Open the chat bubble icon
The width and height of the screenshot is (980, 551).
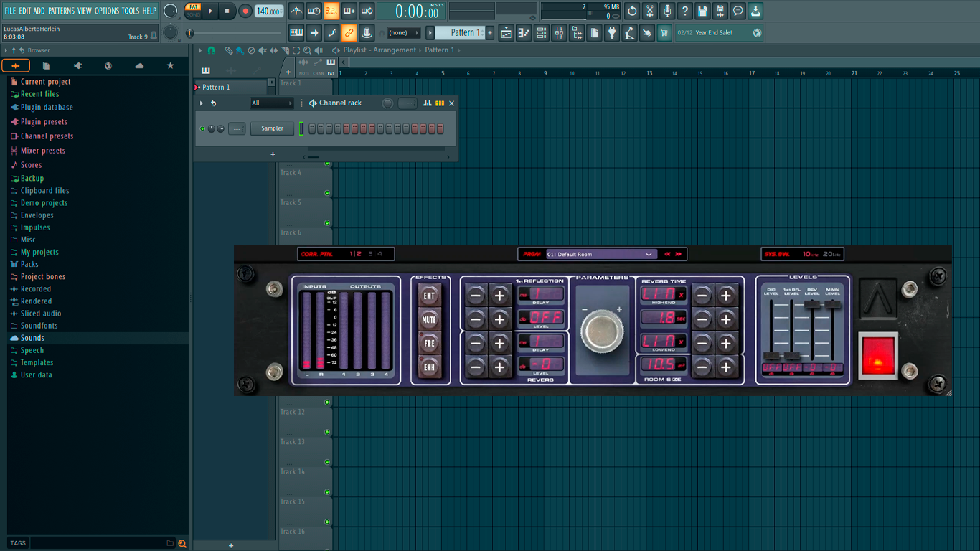[x=738, y=11]
